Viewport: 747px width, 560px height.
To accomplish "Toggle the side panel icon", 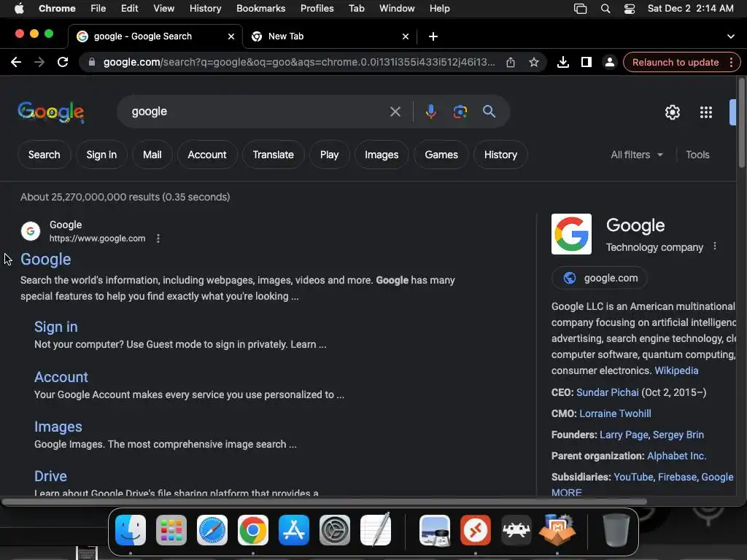I will click(587, 62).
